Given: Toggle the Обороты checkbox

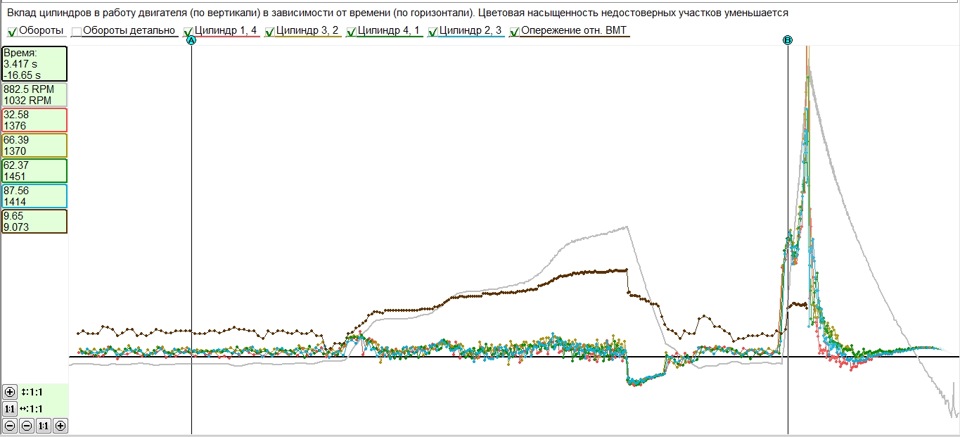Looking at the screenshot, I should coord(12,31).
